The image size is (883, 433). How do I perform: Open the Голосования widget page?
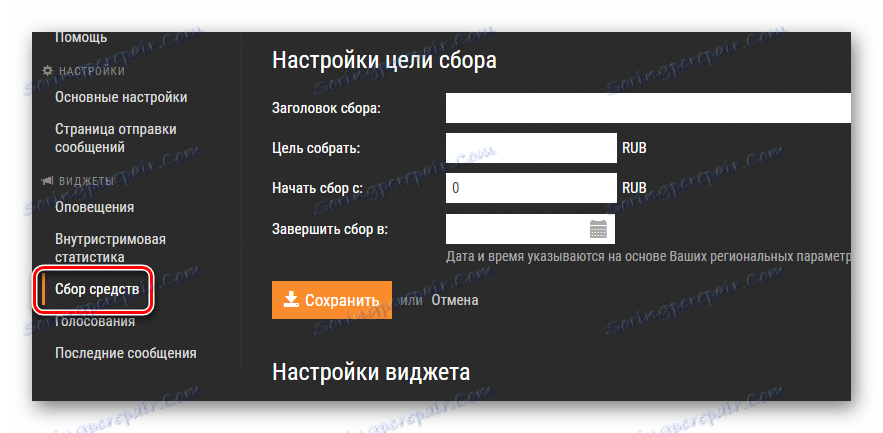95,321
